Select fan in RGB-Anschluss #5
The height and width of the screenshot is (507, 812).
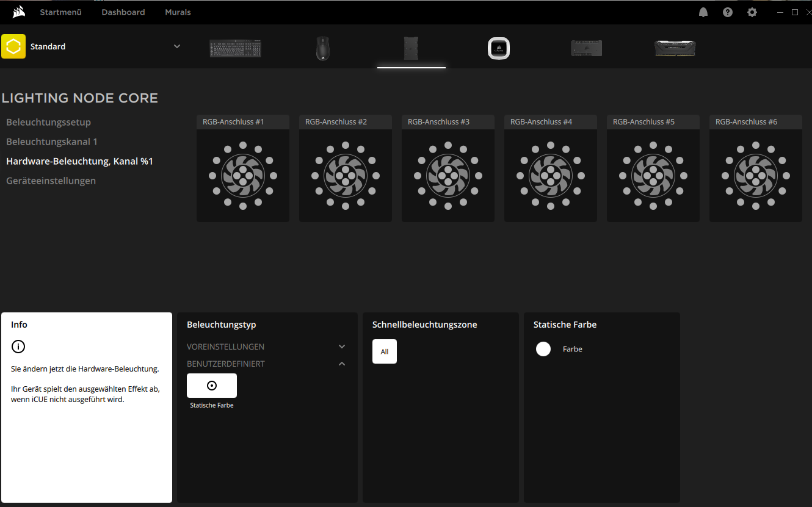pyautogui.click(x=653, y=176)
